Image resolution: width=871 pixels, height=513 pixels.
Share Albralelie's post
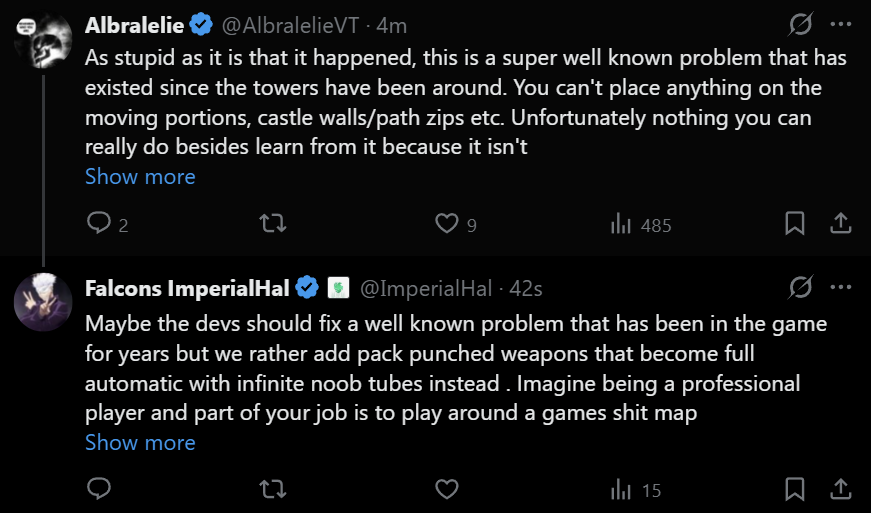(841, 223)
